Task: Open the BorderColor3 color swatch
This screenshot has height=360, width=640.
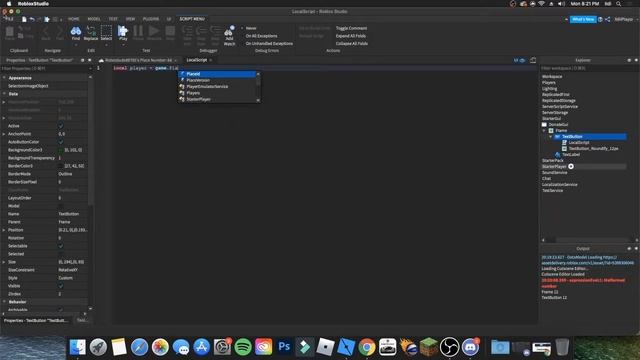Action: [61, 166]
